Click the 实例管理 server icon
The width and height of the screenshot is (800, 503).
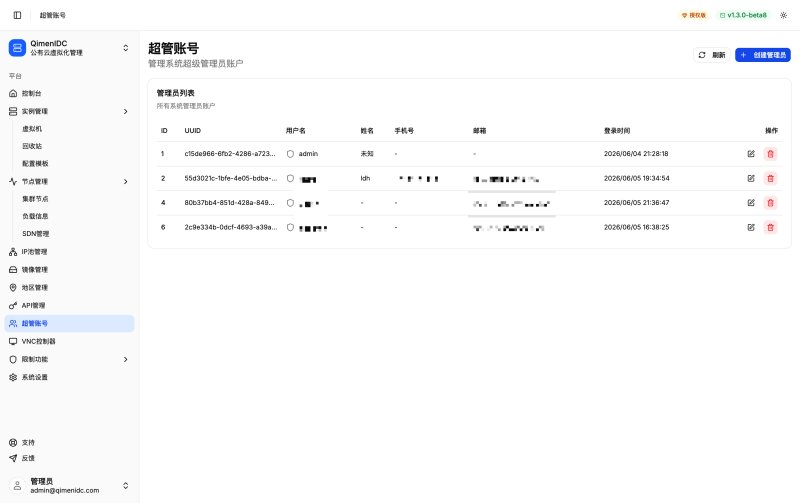[13, 111]
